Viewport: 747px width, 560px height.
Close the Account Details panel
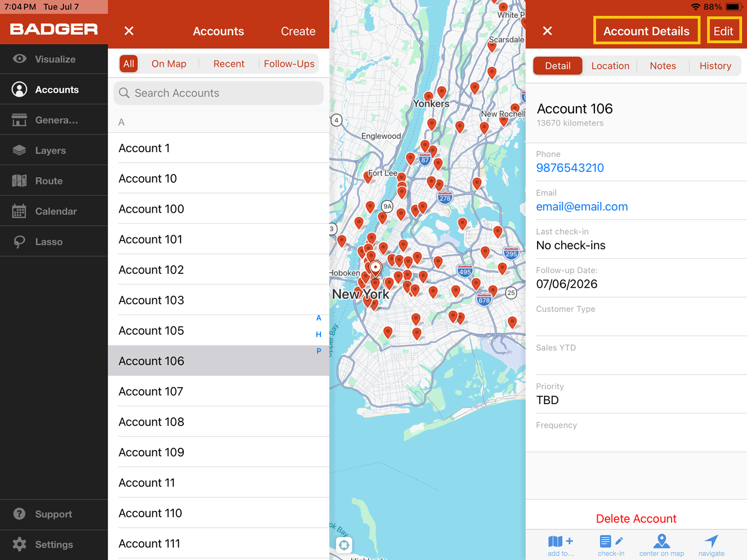click(547, 31)
